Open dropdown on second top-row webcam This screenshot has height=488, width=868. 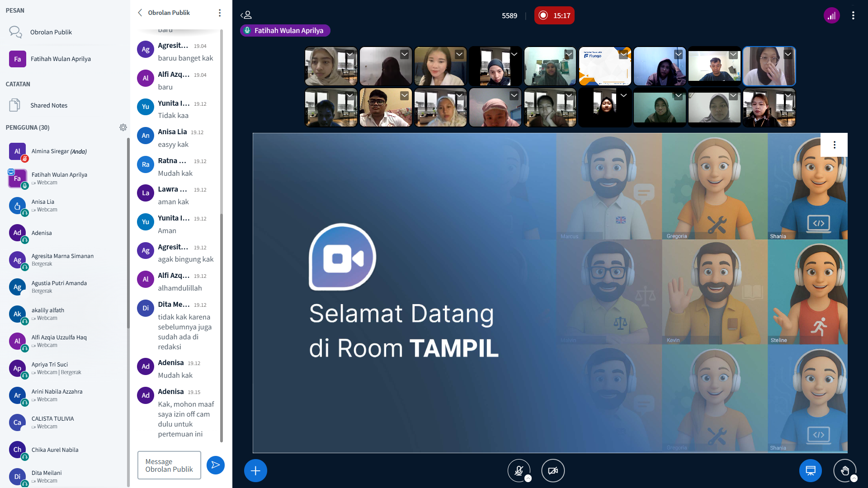pyautogui.click(x=405, y=54)
